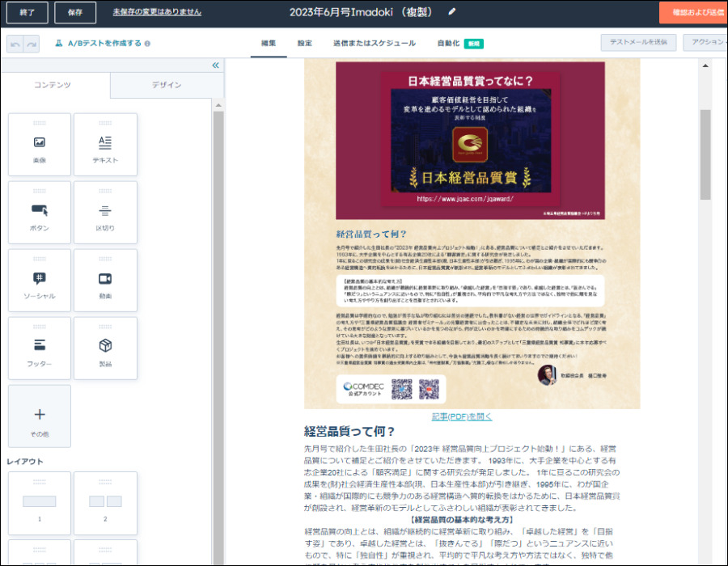The image size is (728, 566).
Task: Select 経営品質って何？ heading text
Action: pyautogui.click(x=349, y=432)
